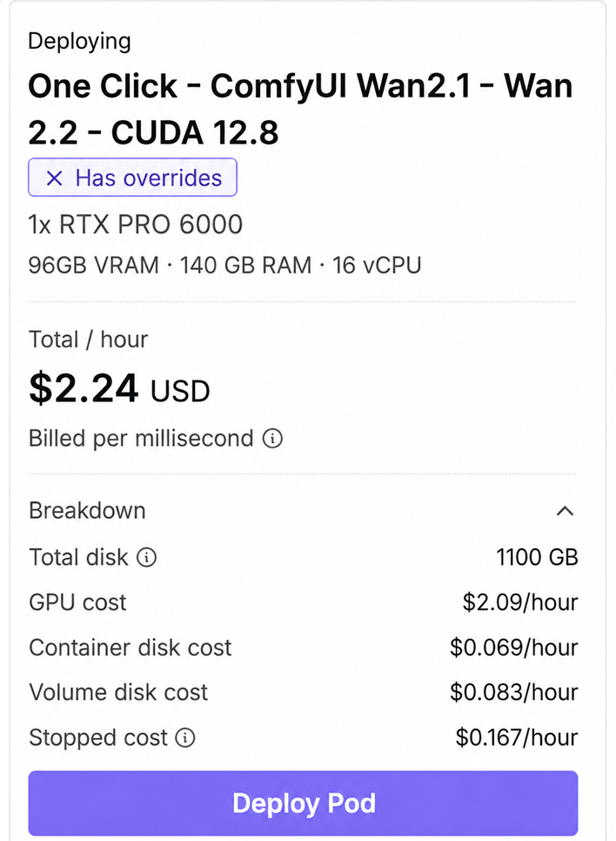Click the Container disk cost $0.069/hour value
Image resolution: width=616 pixels, height=841 pixels.
click(x=513, y=648)
